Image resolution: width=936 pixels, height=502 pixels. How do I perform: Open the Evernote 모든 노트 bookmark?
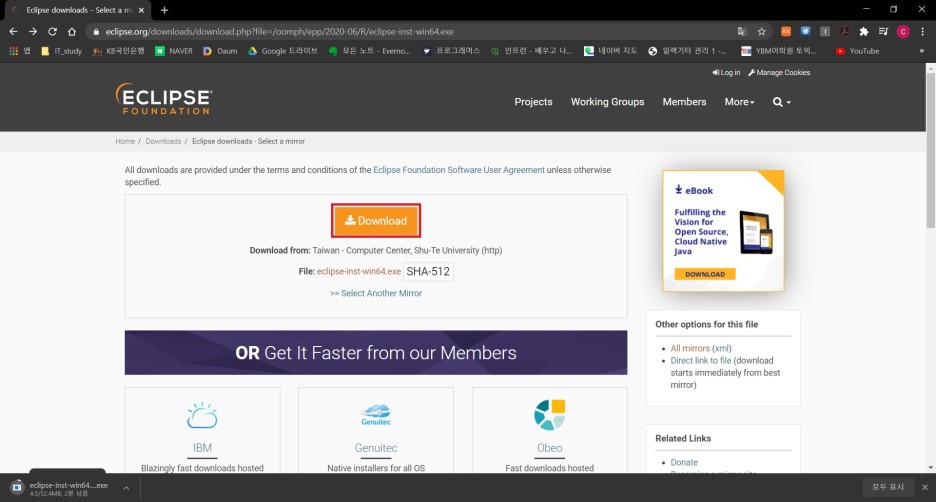(369, 51)
